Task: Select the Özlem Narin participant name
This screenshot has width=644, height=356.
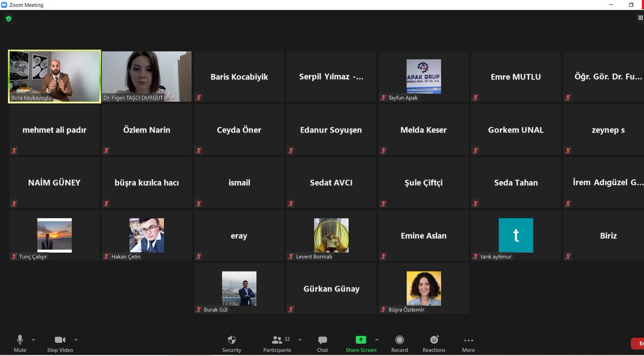Action: pos(147,130)
